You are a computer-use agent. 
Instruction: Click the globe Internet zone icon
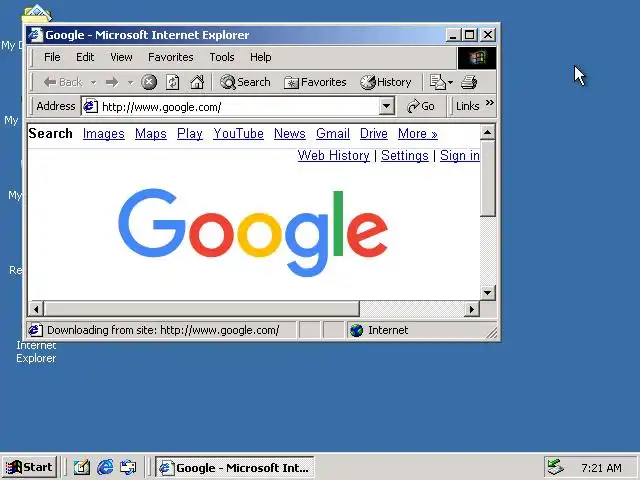[356, 330]
